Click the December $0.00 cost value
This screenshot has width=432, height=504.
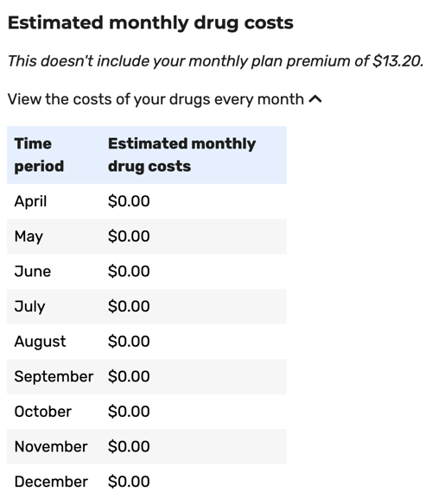point(129,482)
